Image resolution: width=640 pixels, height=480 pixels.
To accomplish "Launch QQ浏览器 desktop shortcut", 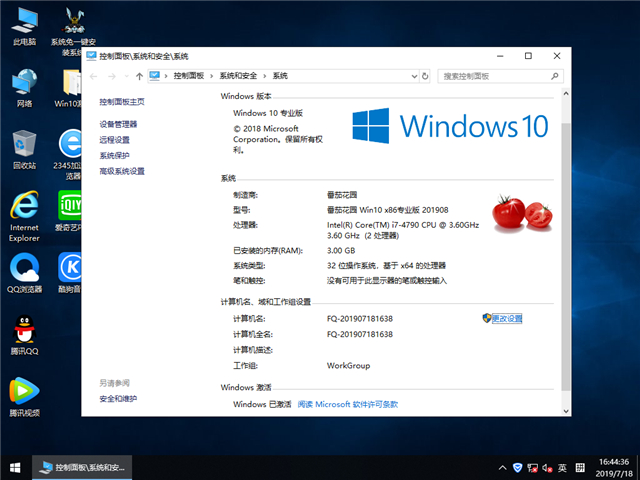I will (x=24, y=273).
